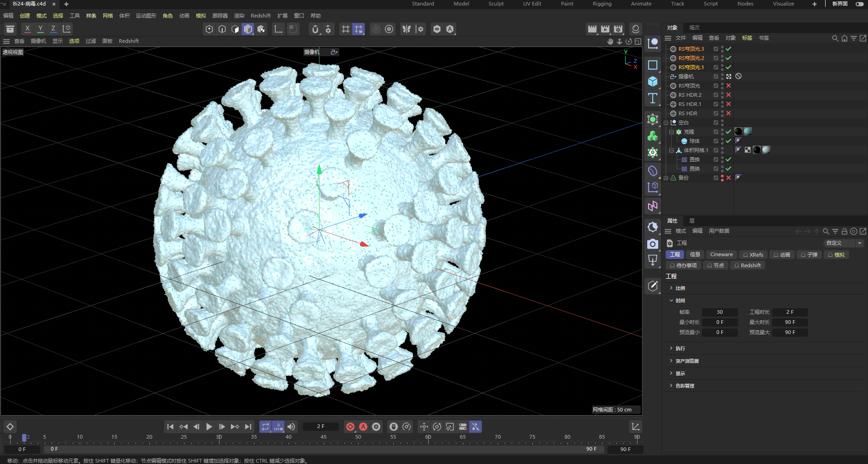
Task: Select the Cineware project tab
Action: click(721, 255)
